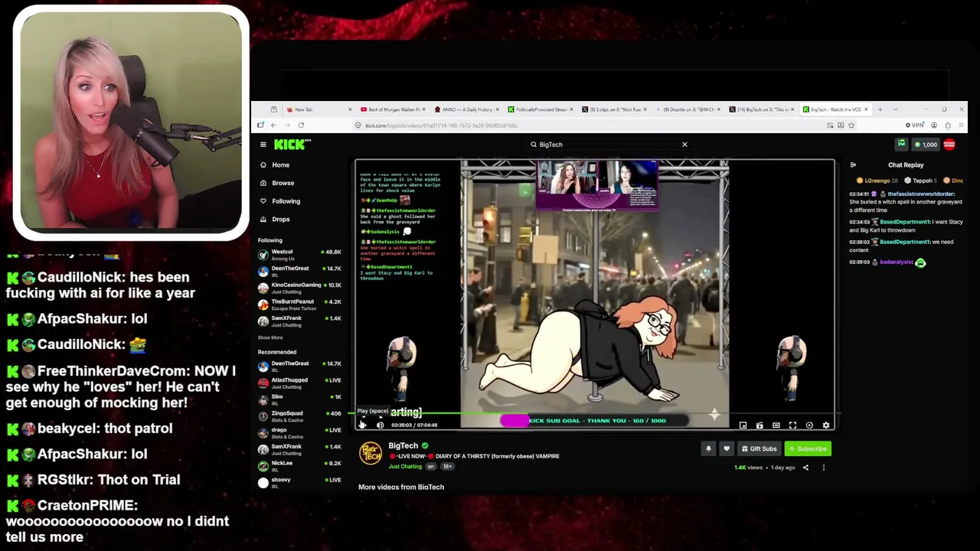Switch to BigTech on X tab
Screen dimensions: 980x551
[x=763, y=109]
